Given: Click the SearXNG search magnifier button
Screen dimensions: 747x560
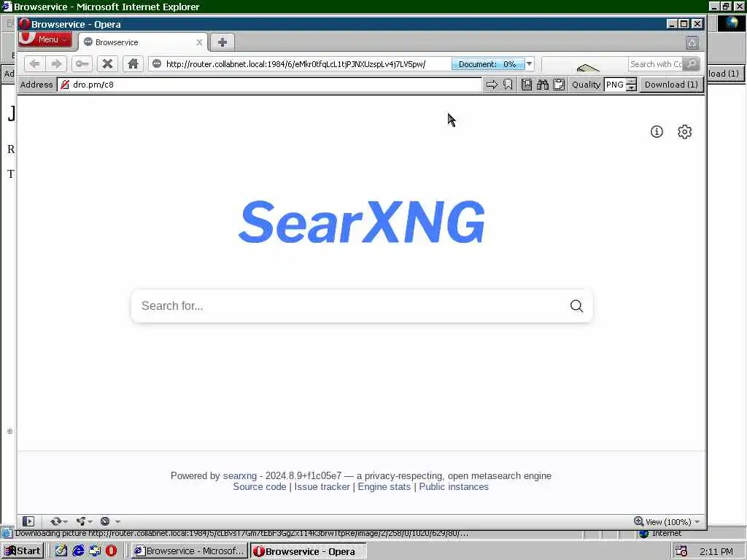Looking at the screenshot, I should tap(576, 306).
